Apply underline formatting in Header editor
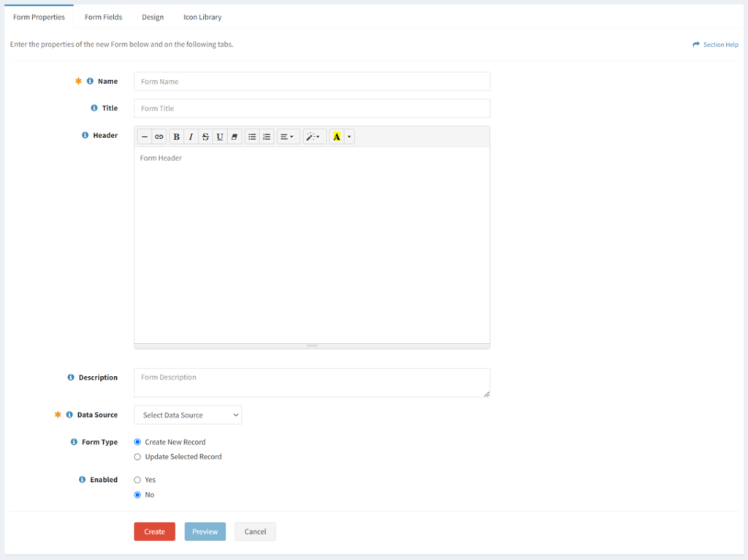Image resolution: width=748 pixels, height=560 pixels. pos(220,137)
